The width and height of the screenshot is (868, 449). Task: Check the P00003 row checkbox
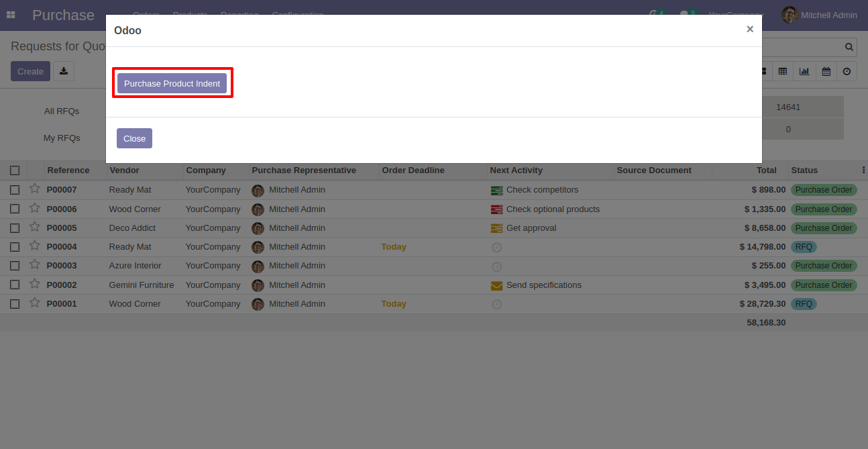click(x=15, y=266)
